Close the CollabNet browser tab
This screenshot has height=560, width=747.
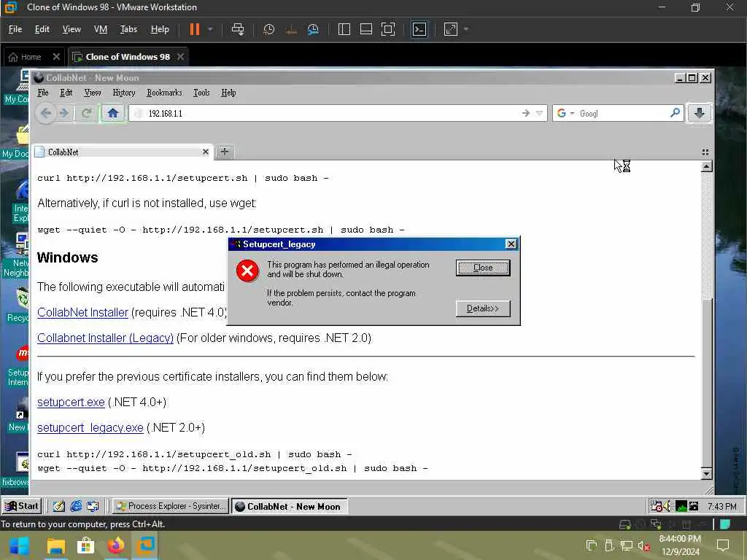[205, 152]
